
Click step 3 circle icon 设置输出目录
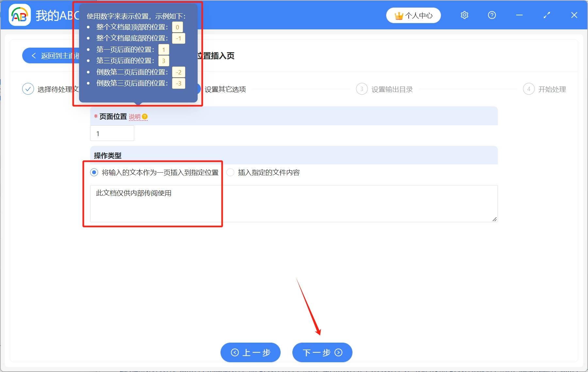pyautogui.click(x=362, y=89)
